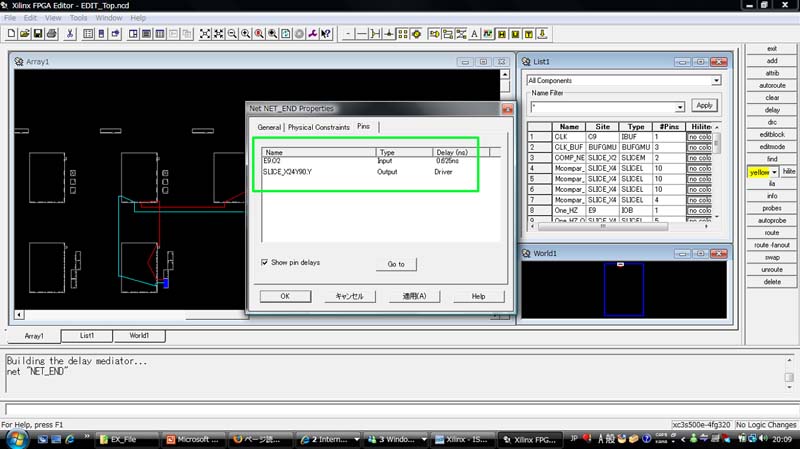Switch to the Physical Constraints tab
Image resolution: width=800 pixels, height=449 pixels.
318,128
